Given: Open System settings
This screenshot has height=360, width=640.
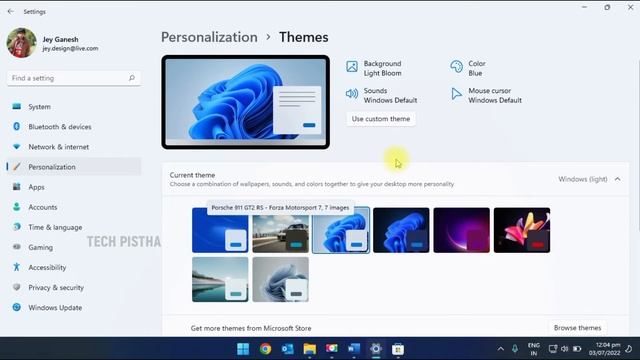Looking at the screenshot, I should [74, 107].
